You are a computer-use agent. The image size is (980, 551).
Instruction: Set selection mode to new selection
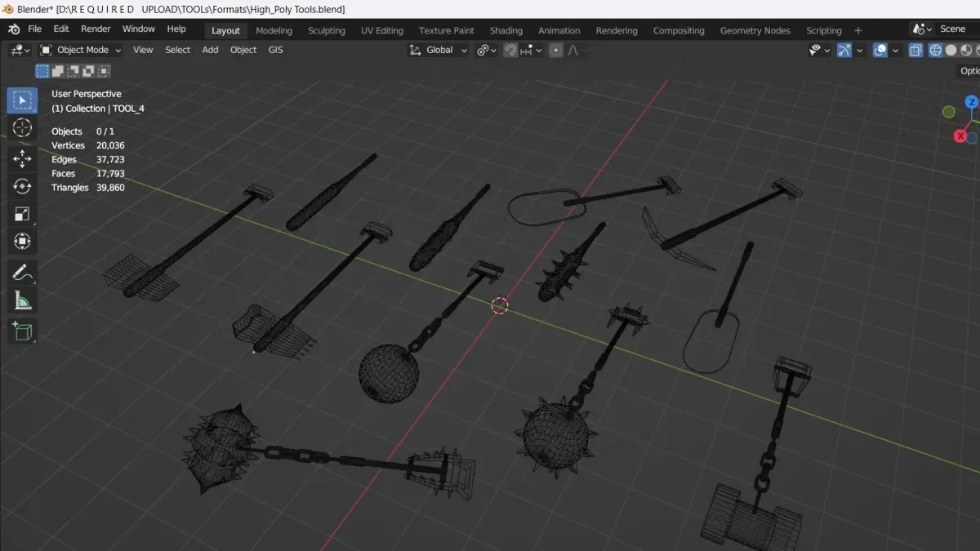(42, 71)
